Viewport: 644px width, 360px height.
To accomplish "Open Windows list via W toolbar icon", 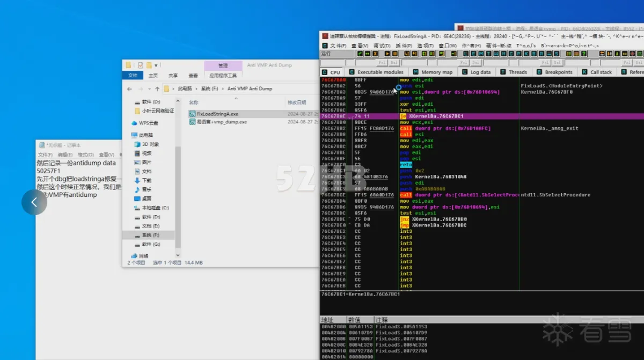I will pyautogui.click(x=495, y=54).
